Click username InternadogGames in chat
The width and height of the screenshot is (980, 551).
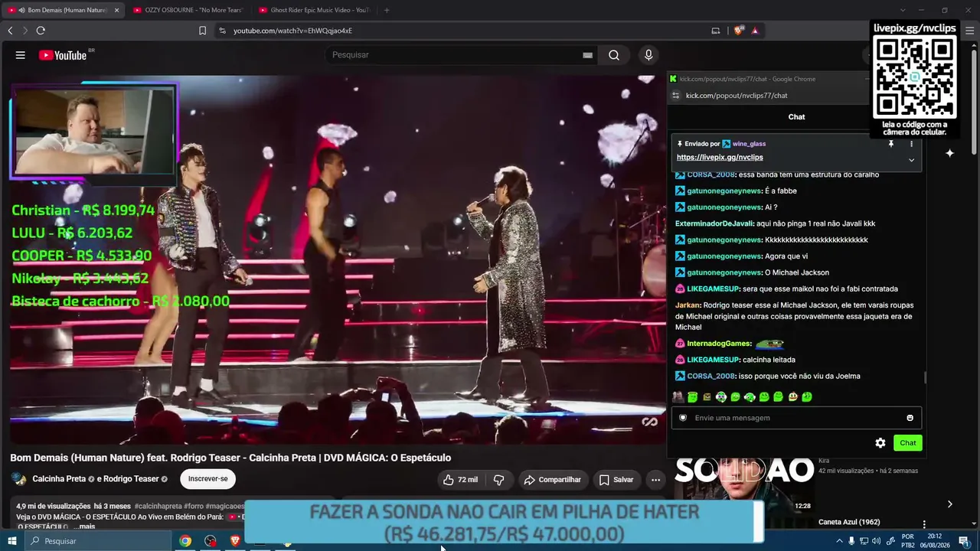[x=719, y=344]
